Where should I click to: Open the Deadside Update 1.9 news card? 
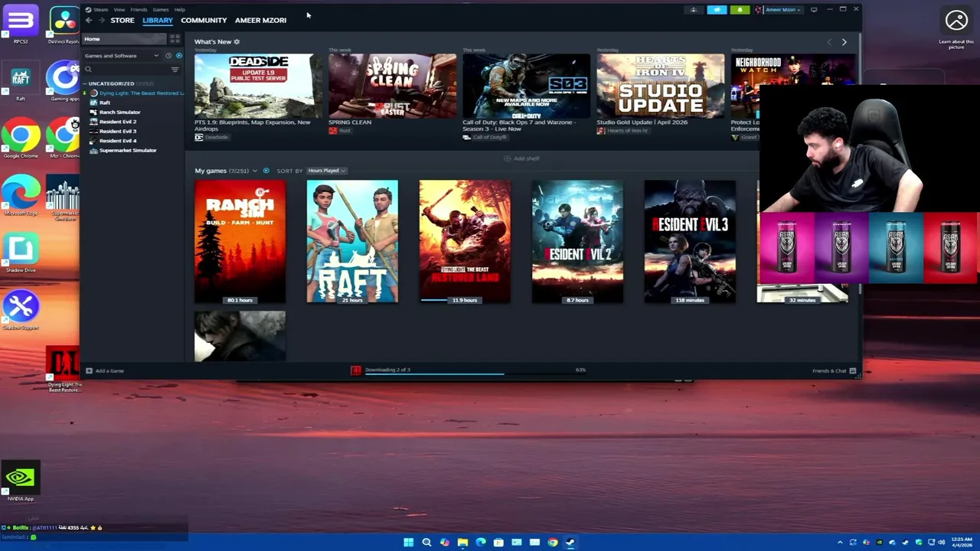click(258, 86)
